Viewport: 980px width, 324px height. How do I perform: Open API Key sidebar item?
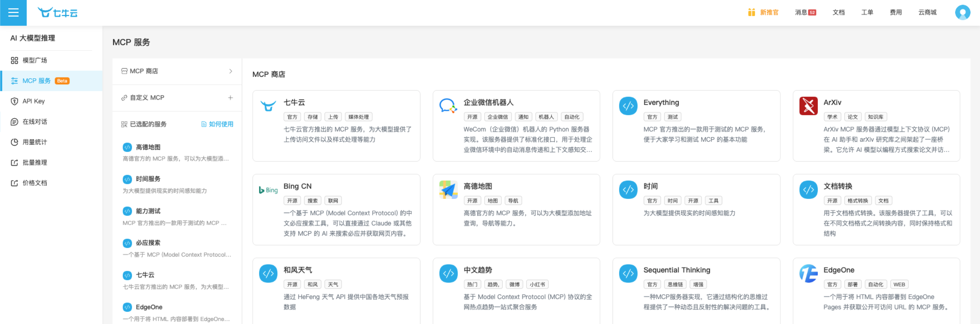point(51,101)
